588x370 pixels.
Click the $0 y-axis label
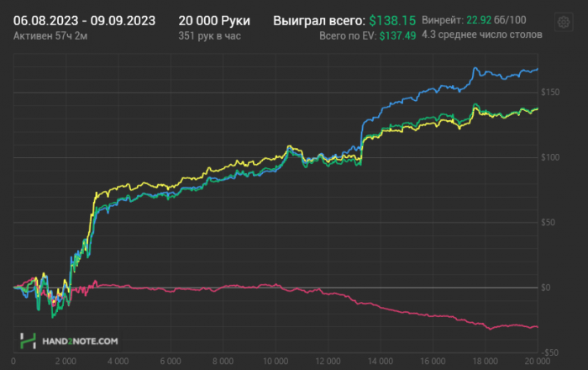tap(546, 288)
